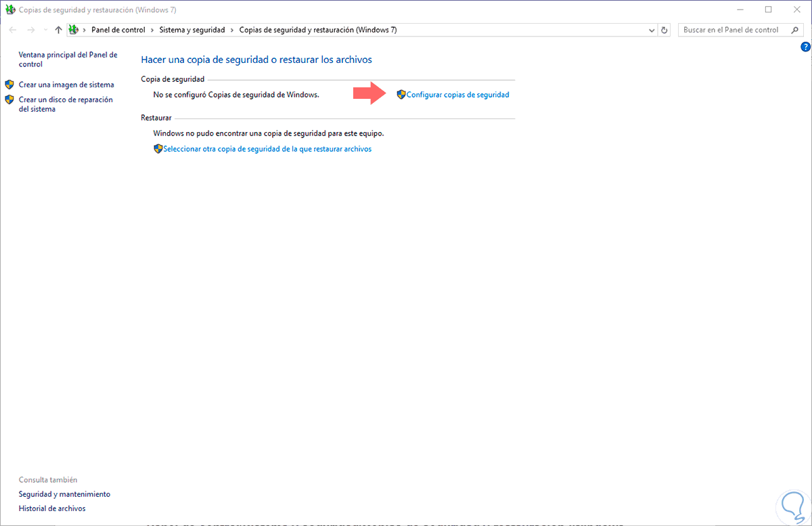The height and width of the screenshot is (526, 812).
Task: Click the 'Consulta también' label
Action: [48, 479]
